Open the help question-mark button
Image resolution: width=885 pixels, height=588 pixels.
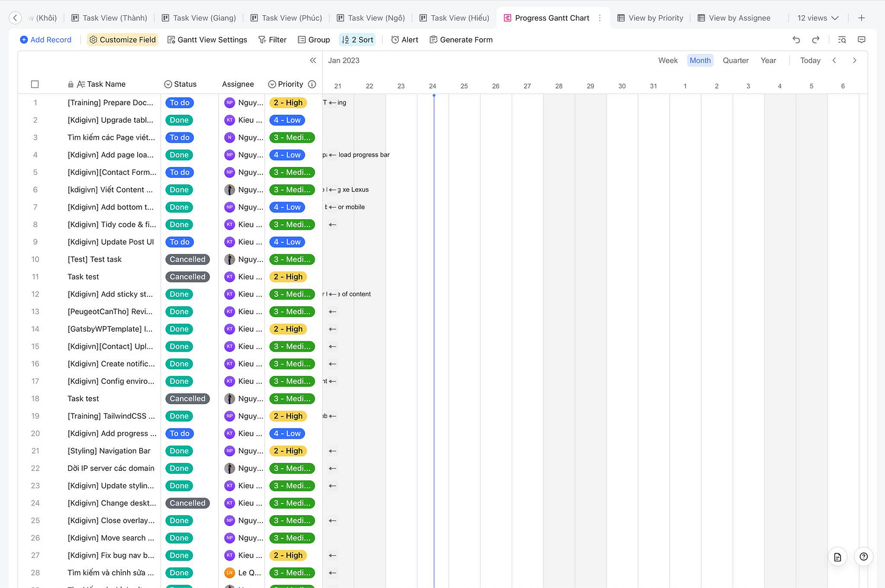864,556
